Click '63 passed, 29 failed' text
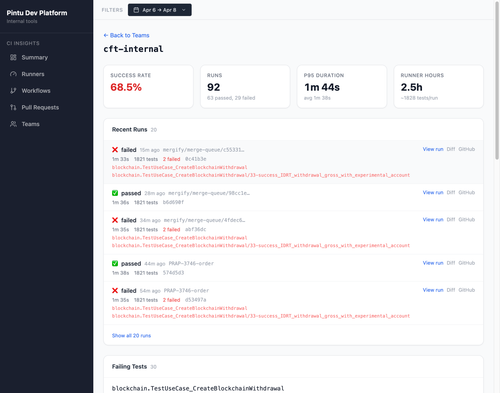 coord(231,98)
